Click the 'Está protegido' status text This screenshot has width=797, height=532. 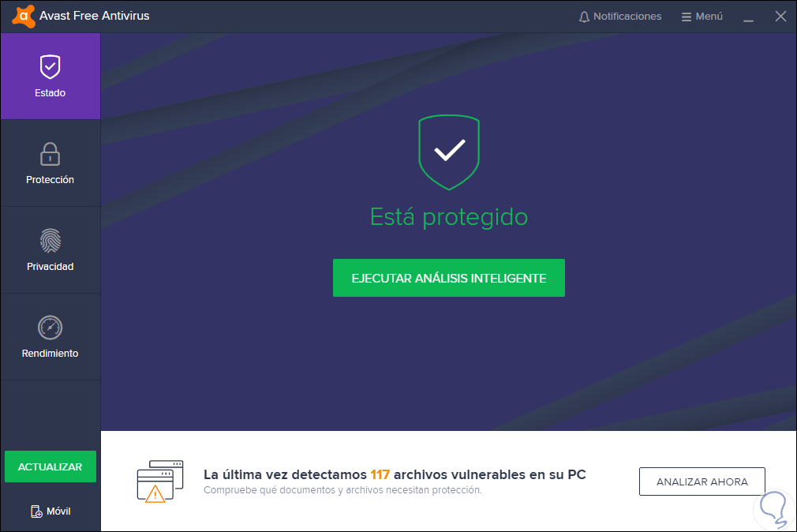click(x=449, y=217)
